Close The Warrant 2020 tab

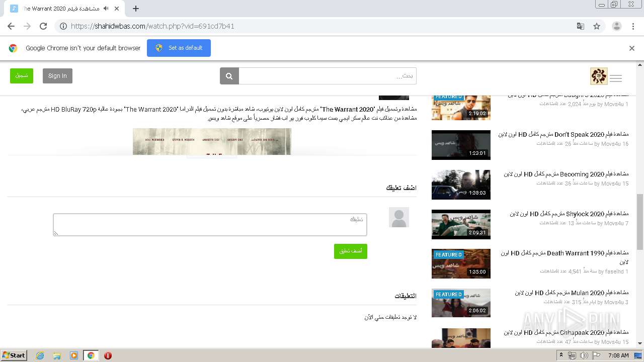click(x=117, y=9)
